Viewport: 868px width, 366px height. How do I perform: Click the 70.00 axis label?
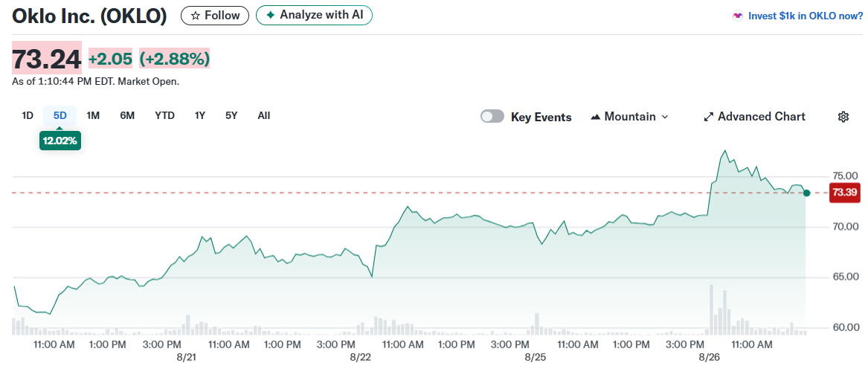846,226
